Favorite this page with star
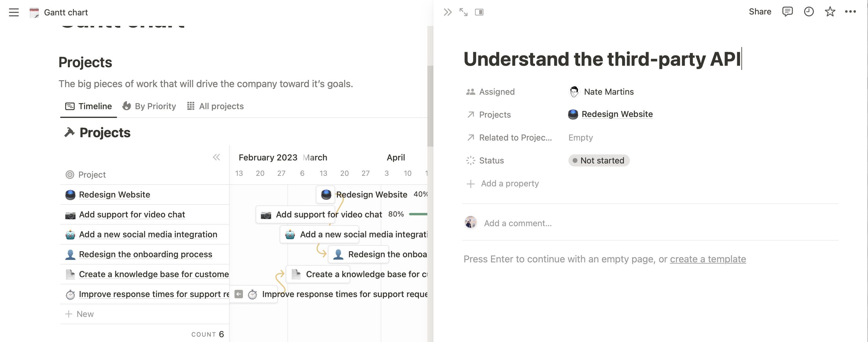 tap(830, 12)
